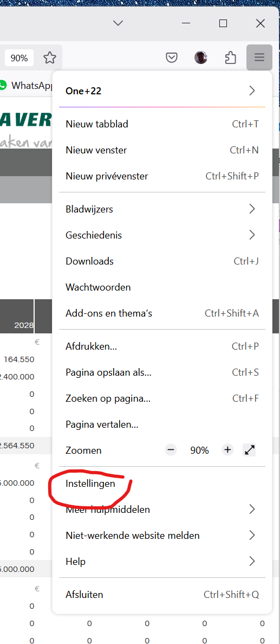Click the zoom in plus button

228,450
